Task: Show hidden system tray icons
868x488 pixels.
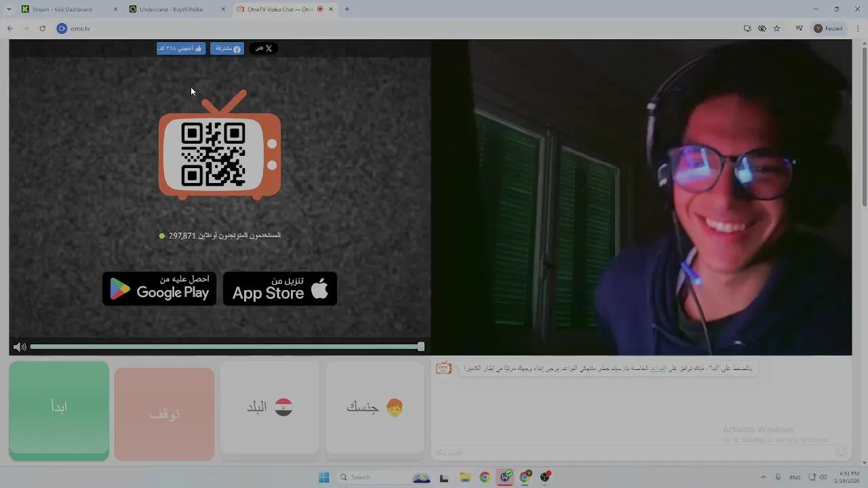Action: point(763,477)
